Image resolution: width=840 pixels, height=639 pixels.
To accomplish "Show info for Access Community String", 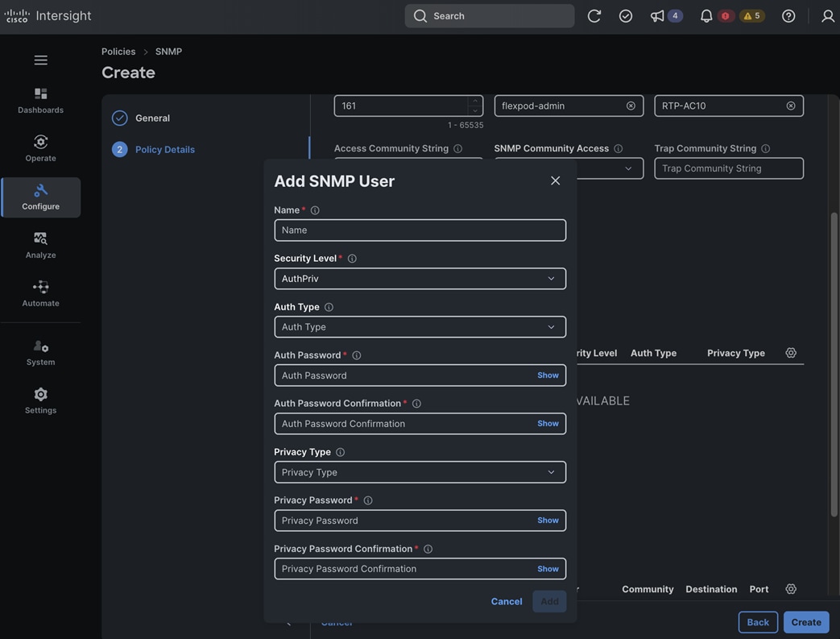I will [x=458, y=148].
